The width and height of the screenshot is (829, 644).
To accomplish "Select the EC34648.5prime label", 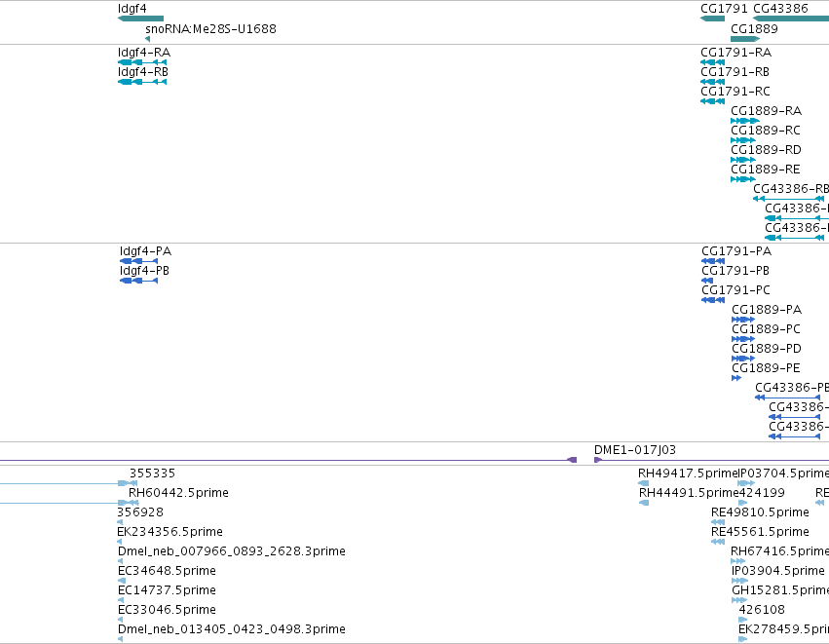I will click(168, 571).
